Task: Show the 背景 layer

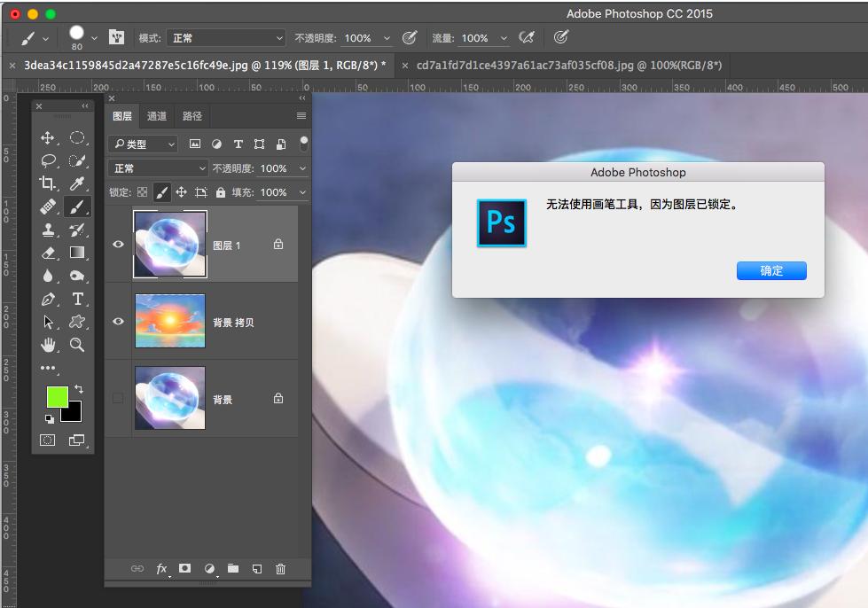Action: point(118,399)
